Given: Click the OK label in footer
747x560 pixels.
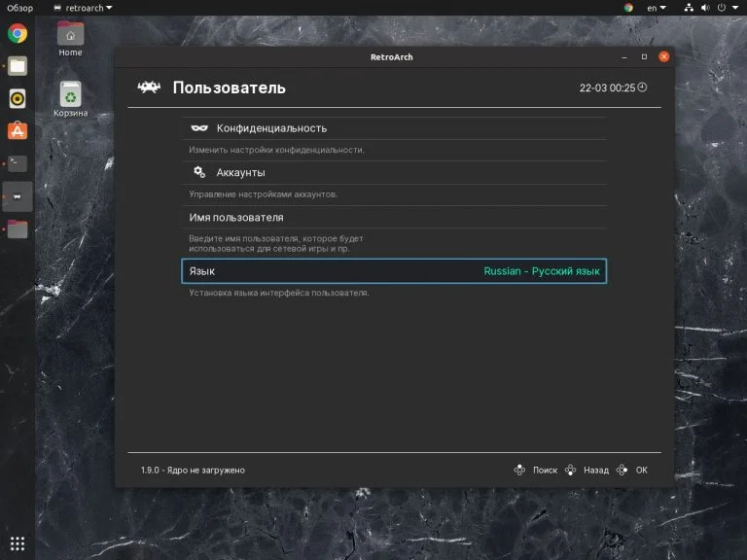Looking at the screenshot, I should (x=641, y=470).
